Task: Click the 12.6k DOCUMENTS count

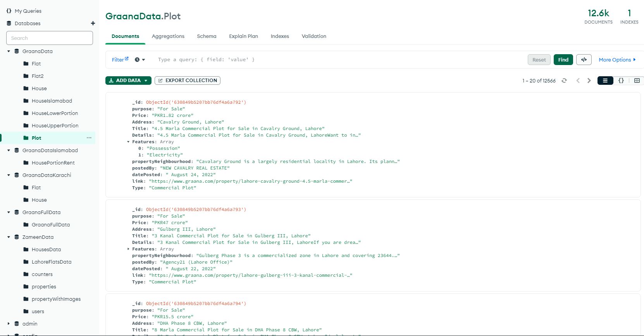Action: (598, 17)
